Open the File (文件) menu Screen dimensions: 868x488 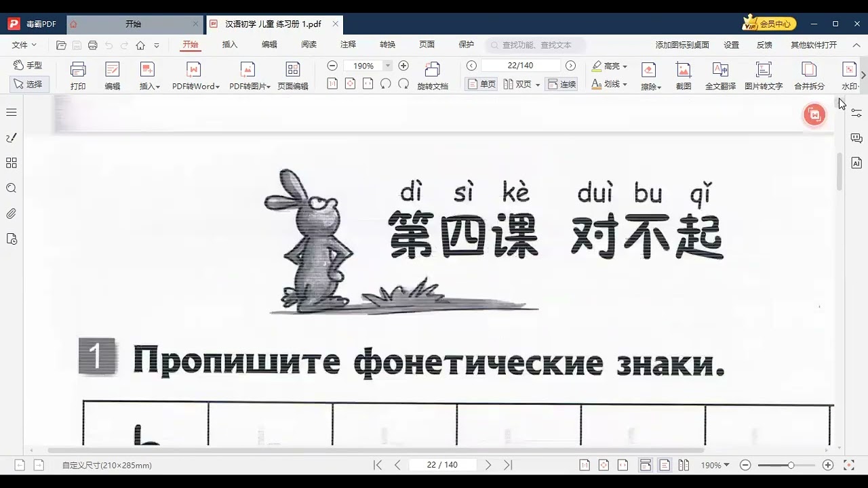tap(24, 45)
